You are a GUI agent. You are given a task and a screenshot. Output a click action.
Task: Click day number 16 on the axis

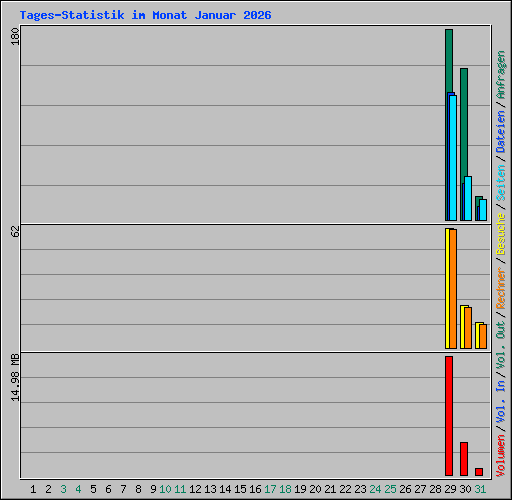[x=255, y=489]
